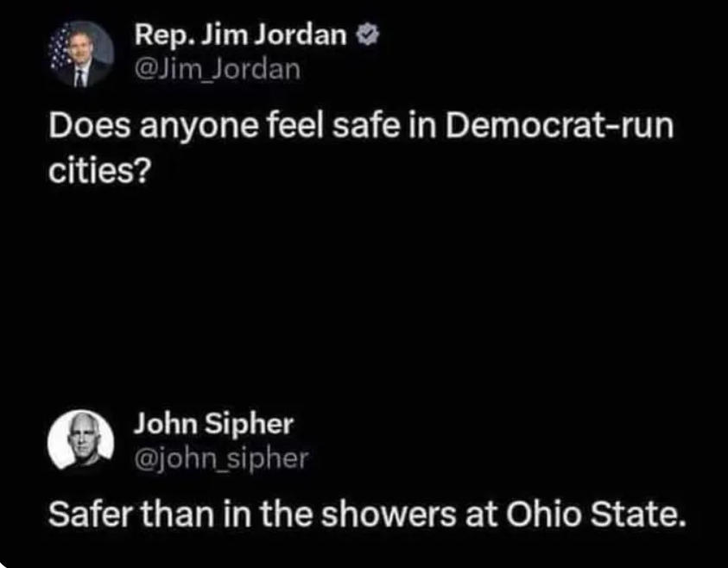Open the @Jim_Jordan handle link
The image size is (728, 568).
217,68
